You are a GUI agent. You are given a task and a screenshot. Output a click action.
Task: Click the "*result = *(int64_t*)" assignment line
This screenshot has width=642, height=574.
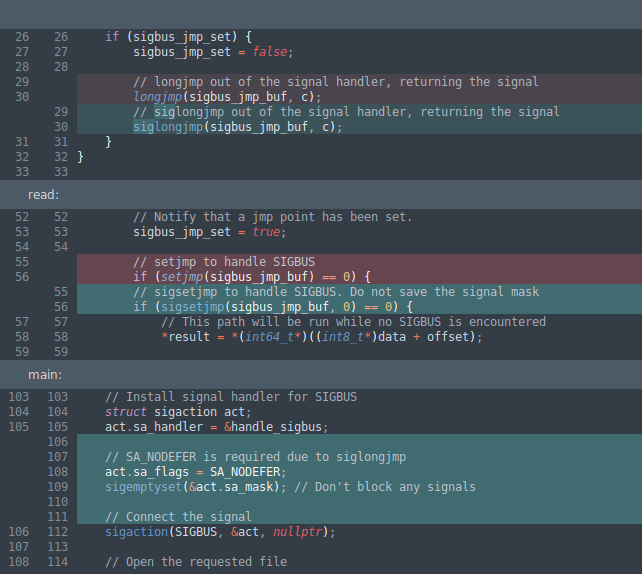(x=321, y=337)
